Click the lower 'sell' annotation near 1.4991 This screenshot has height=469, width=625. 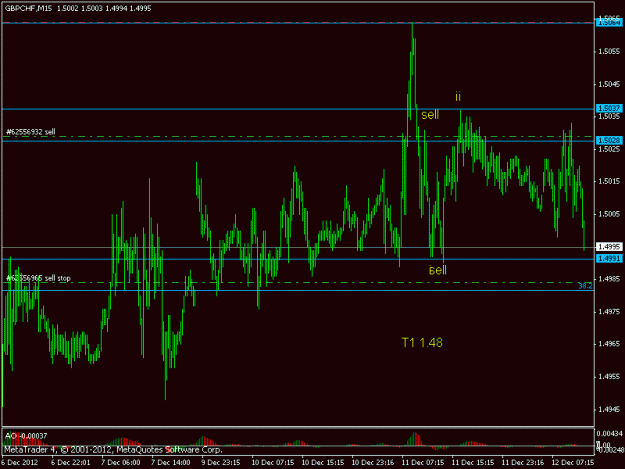pos(438,270)
